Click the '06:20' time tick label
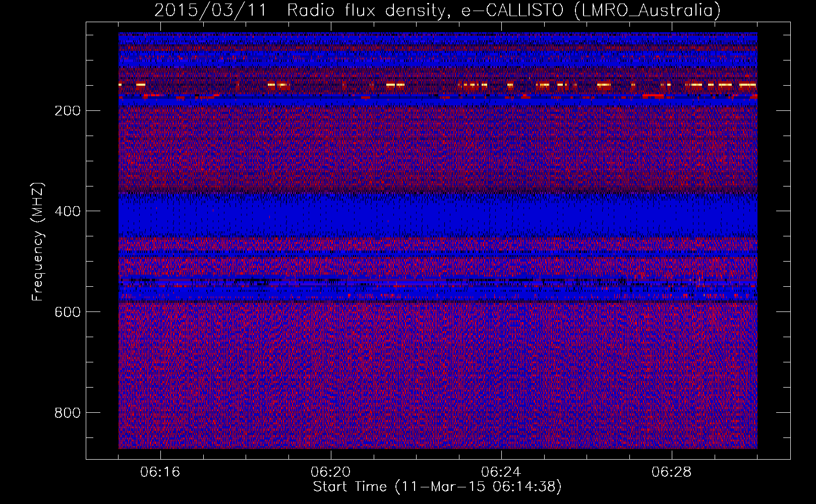This screenshot has height=504, width=816. click(331, 472)
